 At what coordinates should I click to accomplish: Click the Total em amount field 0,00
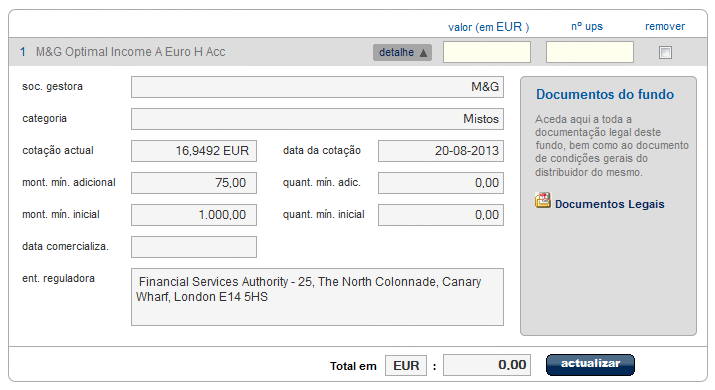pos(487,365)
